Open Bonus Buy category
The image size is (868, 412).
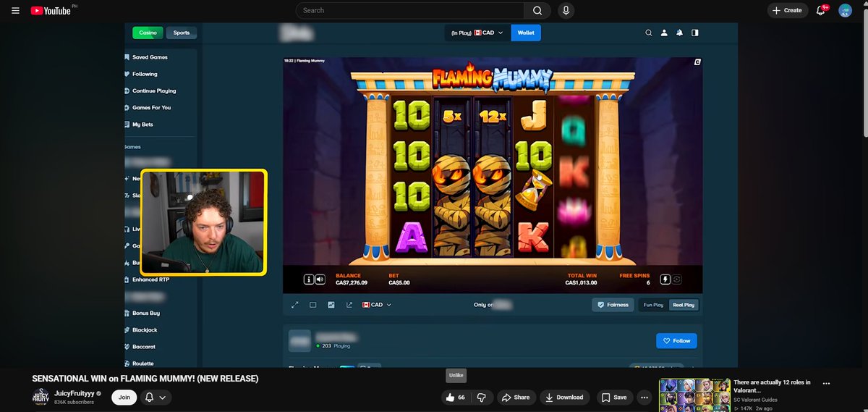146,313
